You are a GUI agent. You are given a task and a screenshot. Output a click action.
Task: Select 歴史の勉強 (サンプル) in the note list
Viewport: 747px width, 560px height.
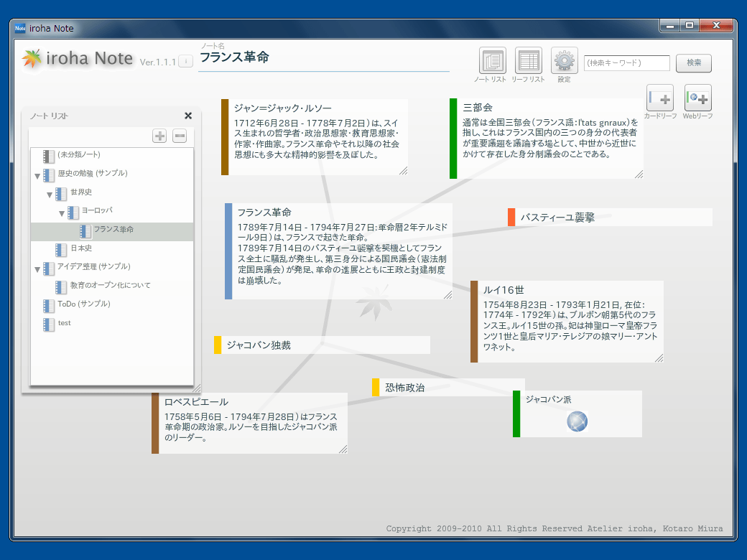click(93, 173)
